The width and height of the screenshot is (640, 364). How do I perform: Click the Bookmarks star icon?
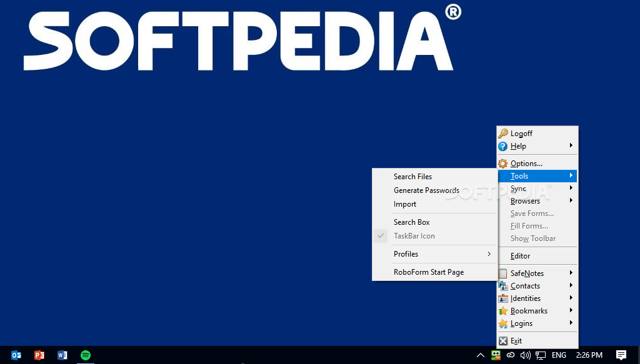[x=503, y=310]
